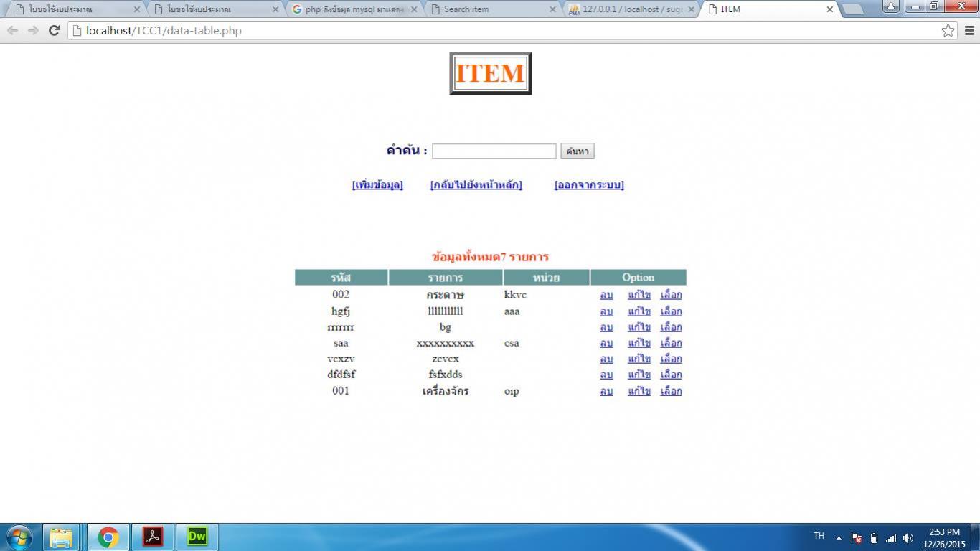Viewport: 980px width, 551px height.
Task: Switch to the second ใบขอใช้งบประมาณ tab
Action: click(x=214, y=9)
